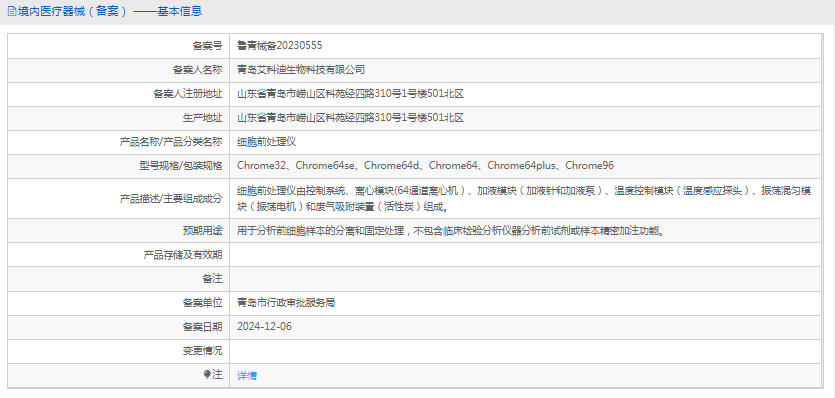Click the 生产地址 label cell

(x=118, y=118)
